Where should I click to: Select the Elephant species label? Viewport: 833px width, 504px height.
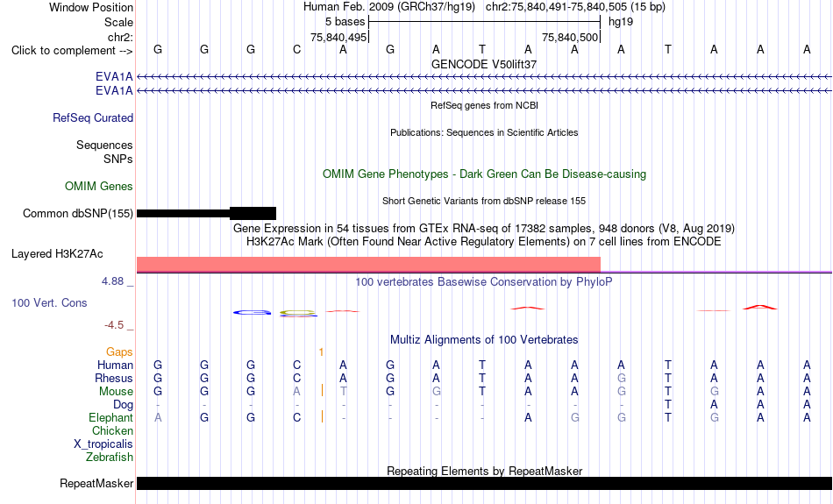pos(110,418)
